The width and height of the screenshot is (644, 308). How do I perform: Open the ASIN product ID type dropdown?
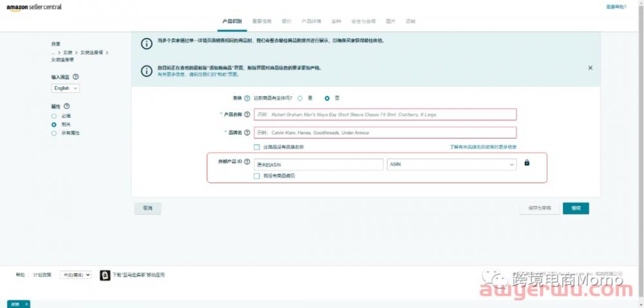pos(452,165)
